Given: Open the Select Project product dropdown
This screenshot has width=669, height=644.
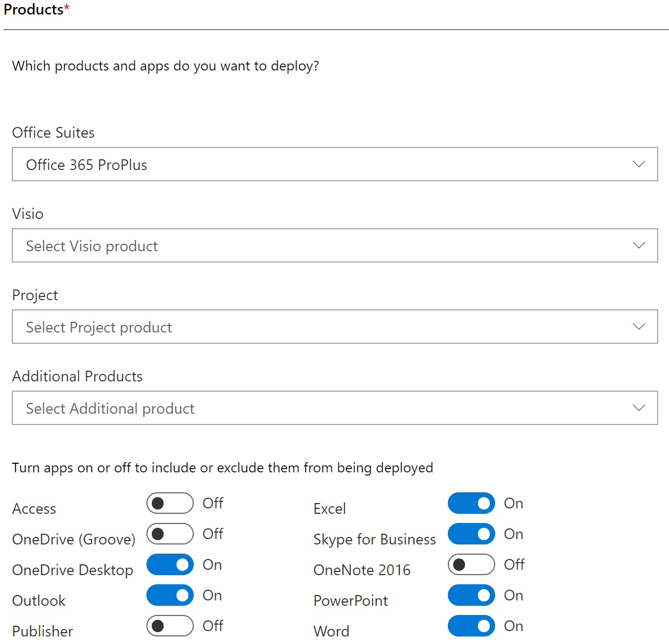Looking at the screenshot, I should 335,327.
